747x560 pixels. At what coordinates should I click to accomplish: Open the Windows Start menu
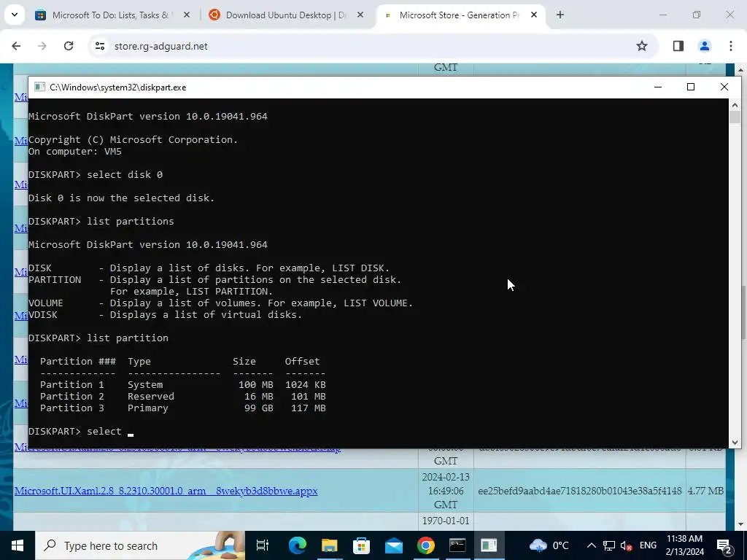point(18,545)
